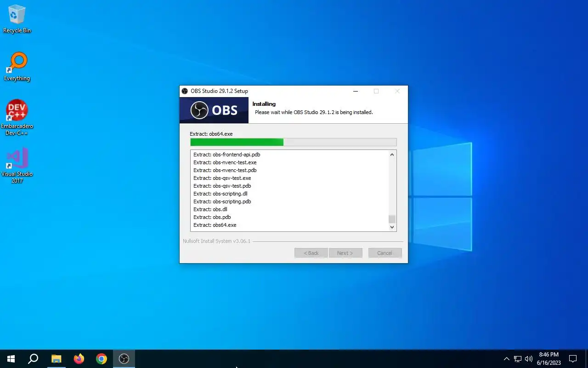Viewport: 588px width, 368px height.
Task: Open taskbar Search magnifier
Action: [x=33, y=359]
